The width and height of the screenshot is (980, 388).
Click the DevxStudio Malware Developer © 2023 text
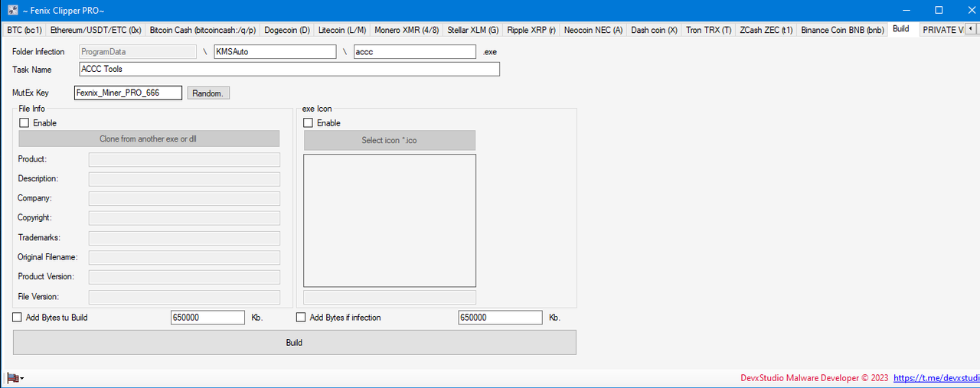point(814,378)
